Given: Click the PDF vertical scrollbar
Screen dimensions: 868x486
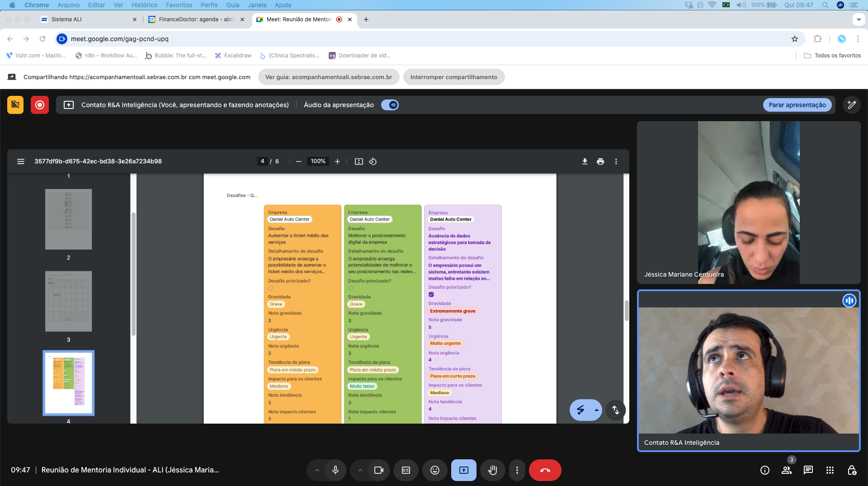Looking at the screenshot, I should click(627, 311).
